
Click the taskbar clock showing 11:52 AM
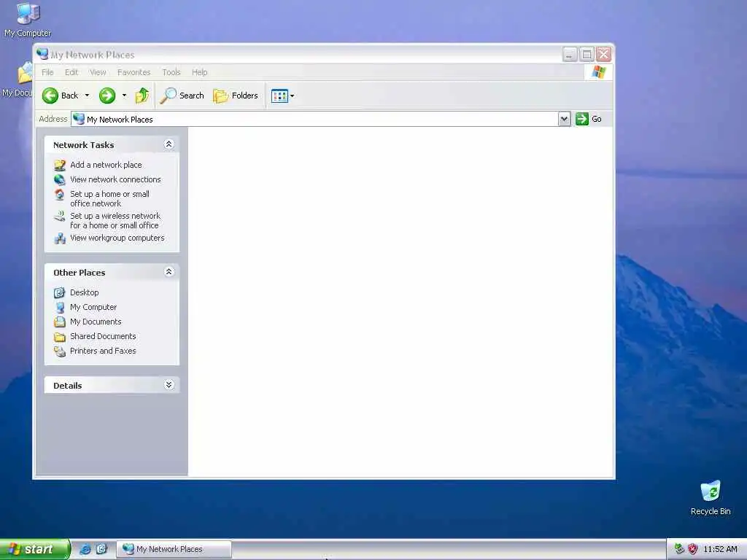(720, 549)
